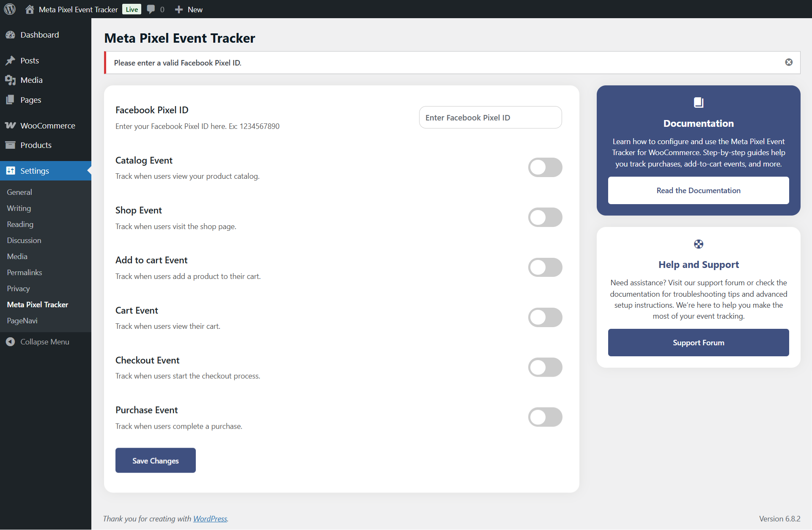
Task: Open the Permalinks settings submenu
Action: [25, 273]
